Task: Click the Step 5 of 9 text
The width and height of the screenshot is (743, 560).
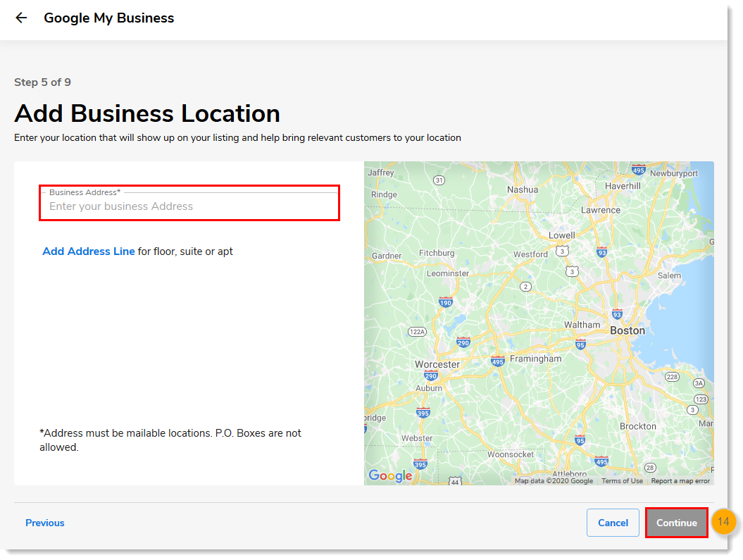Action: [x=43, y=82]
